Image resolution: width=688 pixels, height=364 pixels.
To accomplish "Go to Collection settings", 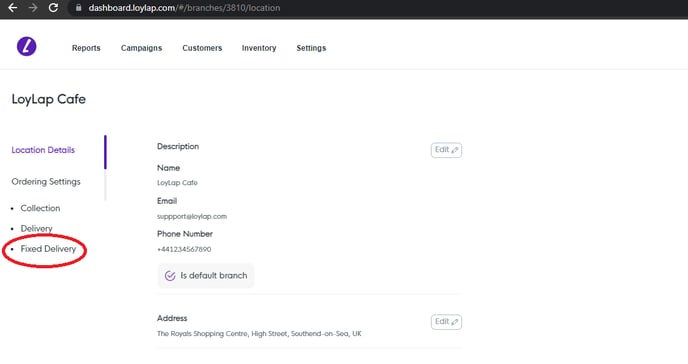I will coord(40,208).
